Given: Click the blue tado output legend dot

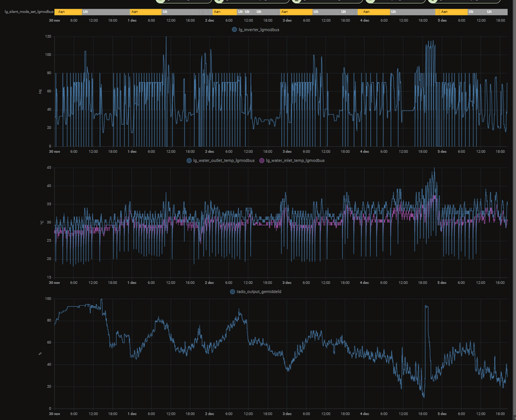Looking at the screenshot, I should pos(232,292).
